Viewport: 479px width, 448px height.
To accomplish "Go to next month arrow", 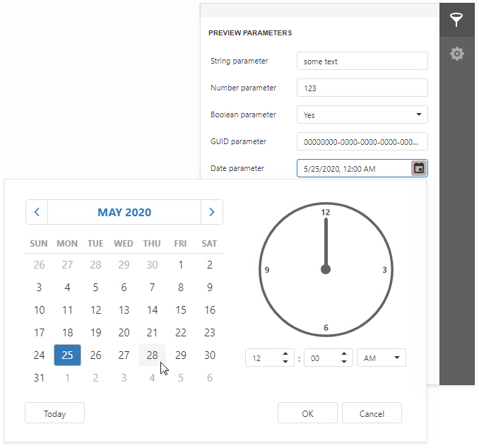I will (212, 212).
